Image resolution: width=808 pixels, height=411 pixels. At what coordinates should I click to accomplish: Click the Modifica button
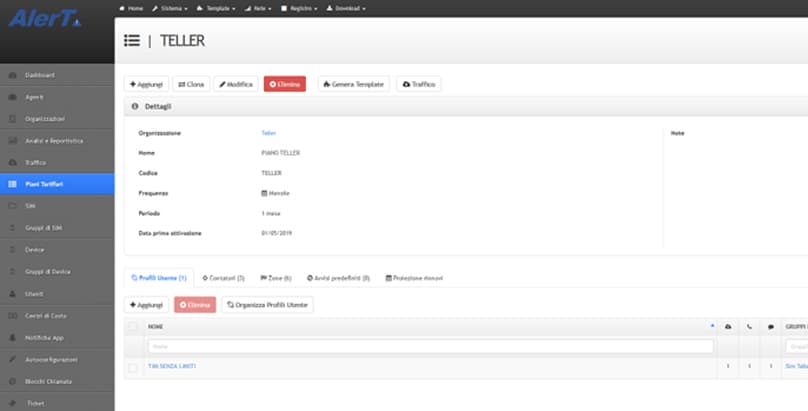coord(236,84)
